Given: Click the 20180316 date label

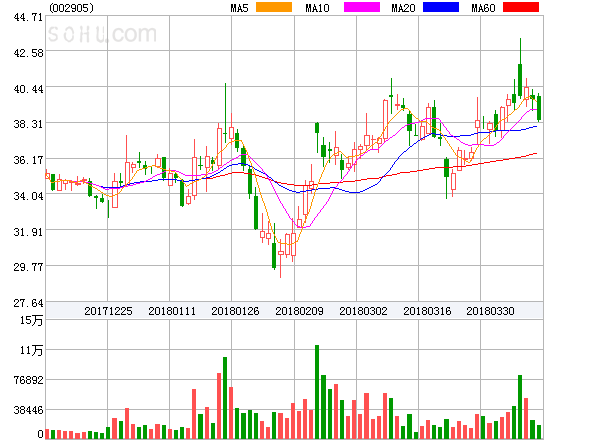Looking at the screenshot, I should [x=427, y=311].
